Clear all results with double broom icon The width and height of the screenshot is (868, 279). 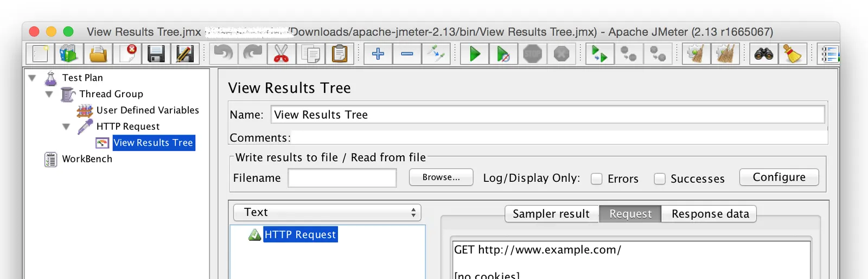[725, 54]
